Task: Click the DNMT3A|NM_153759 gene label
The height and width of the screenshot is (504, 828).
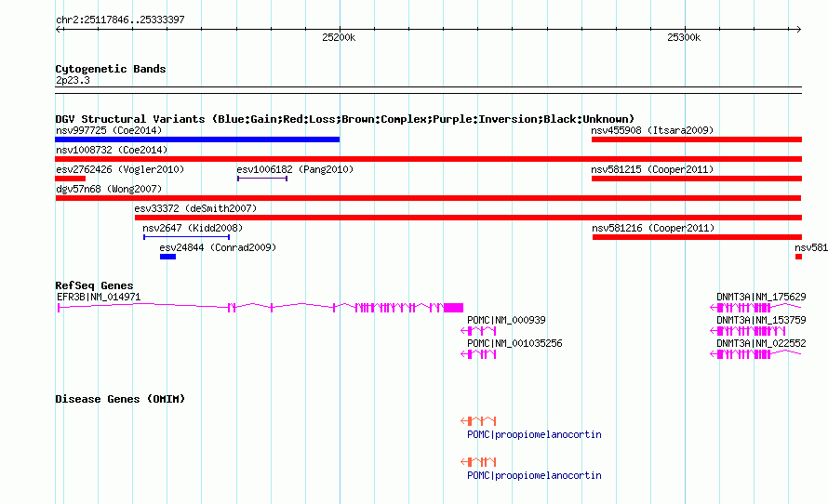Action: click(761, 320)
